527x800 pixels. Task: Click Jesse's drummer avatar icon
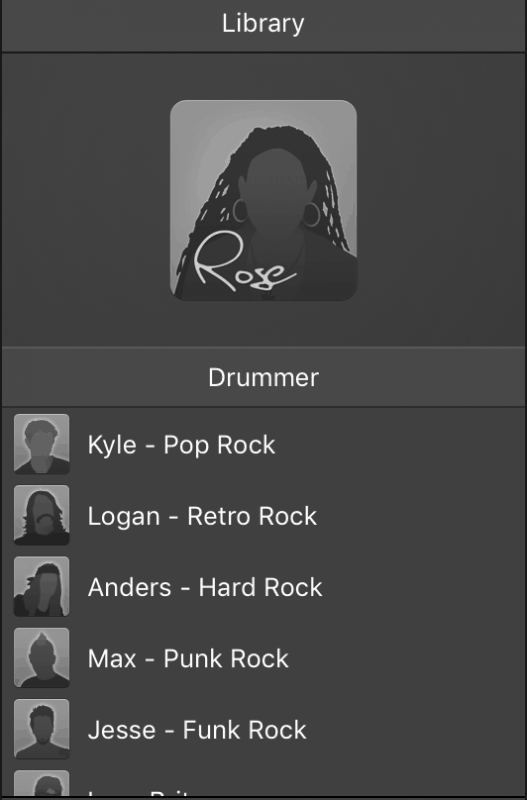pyautogui.click(x=41, y=729)
